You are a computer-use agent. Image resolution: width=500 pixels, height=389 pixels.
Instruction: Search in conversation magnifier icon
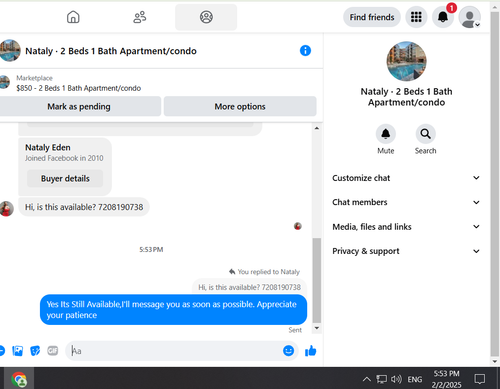click(x=425, y=134)
